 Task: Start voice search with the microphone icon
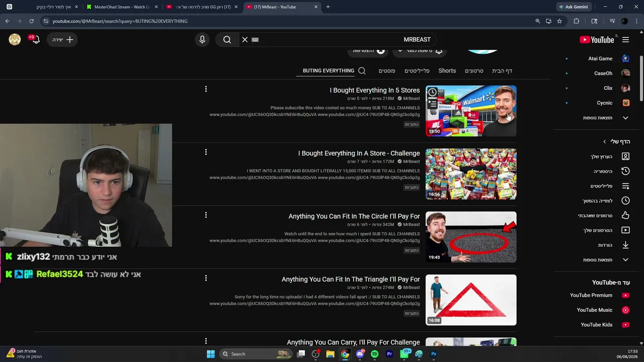pyautogui.click(x=202, y=40)
